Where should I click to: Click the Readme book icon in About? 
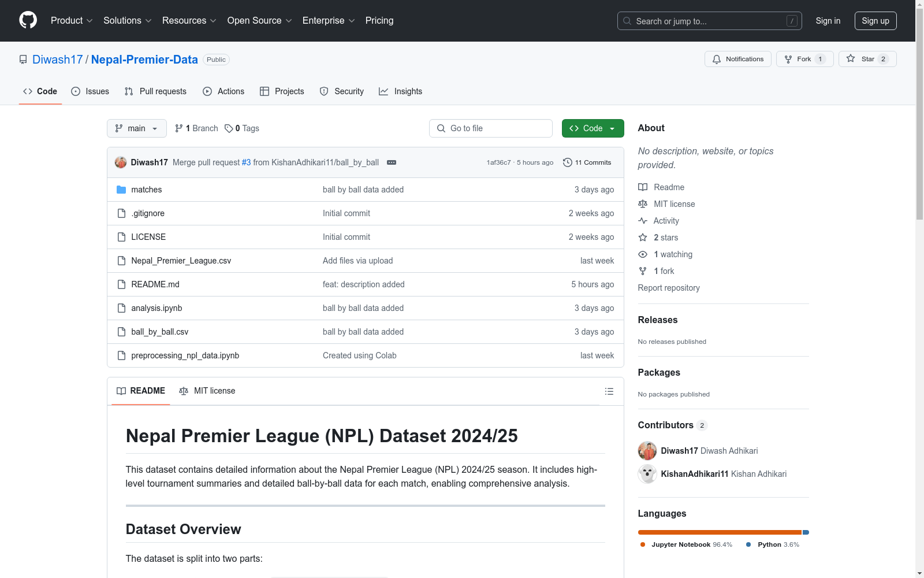click(x=643, y=187)
